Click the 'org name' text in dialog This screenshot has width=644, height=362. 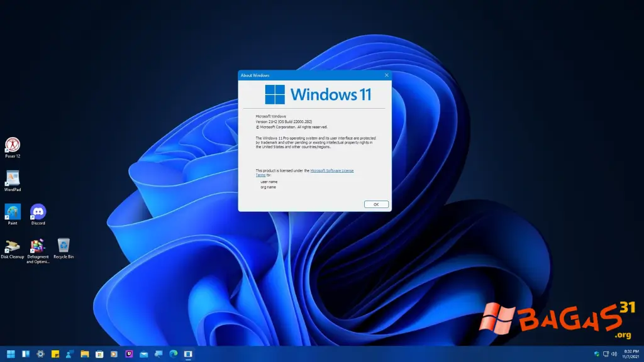tap(268, 187)
